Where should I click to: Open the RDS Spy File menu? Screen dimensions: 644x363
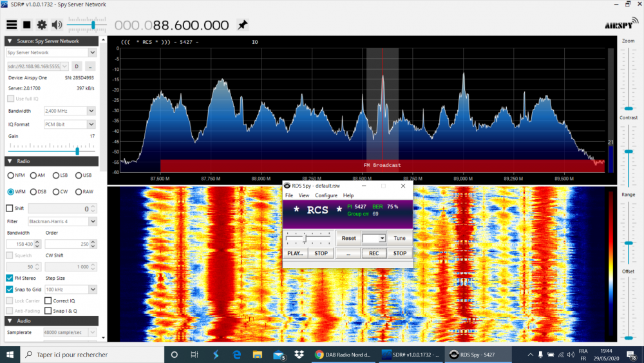click(289, 195)
